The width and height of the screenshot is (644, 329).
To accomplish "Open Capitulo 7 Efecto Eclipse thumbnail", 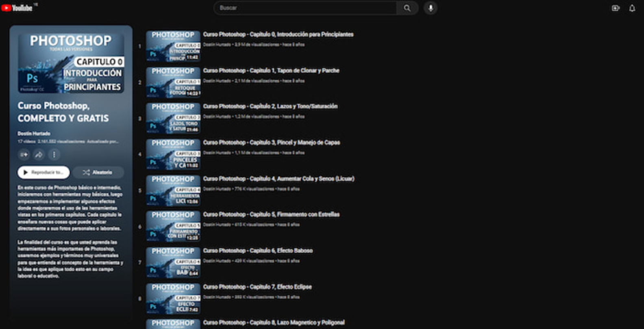I will (x=173, y=299).
